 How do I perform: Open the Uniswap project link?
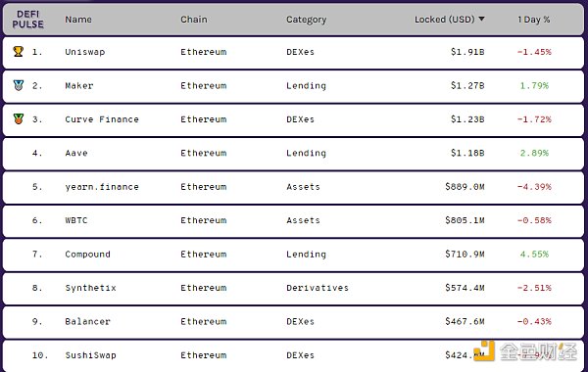(x=84, y=52)
